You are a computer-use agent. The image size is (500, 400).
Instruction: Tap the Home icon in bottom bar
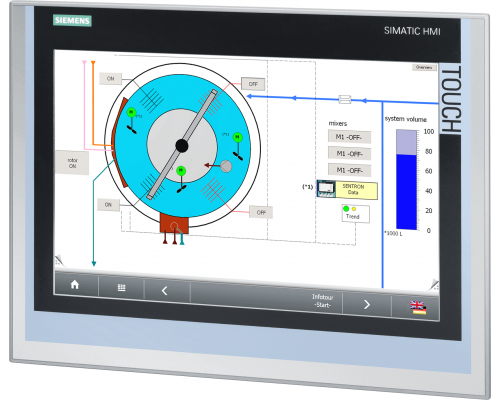[75, 285]
